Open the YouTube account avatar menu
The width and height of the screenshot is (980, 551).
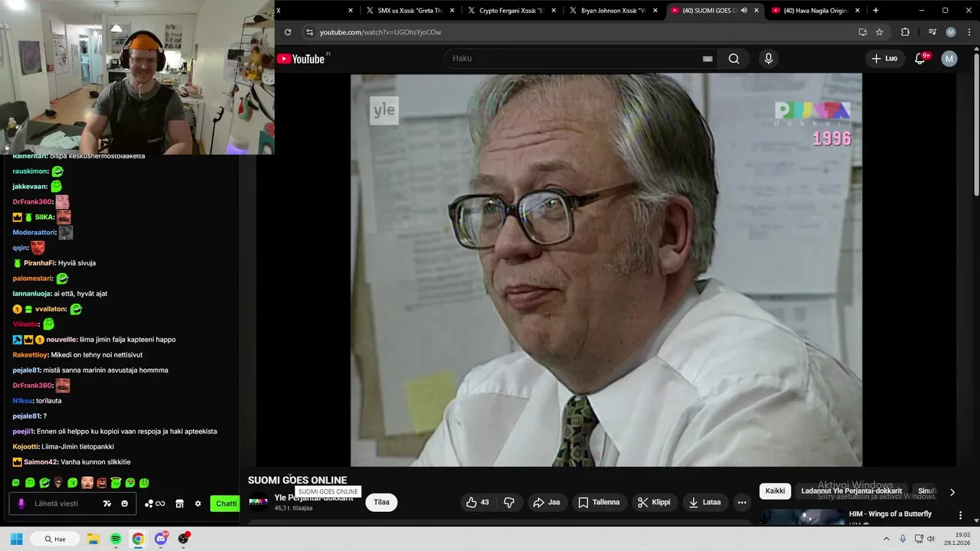[949, 59]
